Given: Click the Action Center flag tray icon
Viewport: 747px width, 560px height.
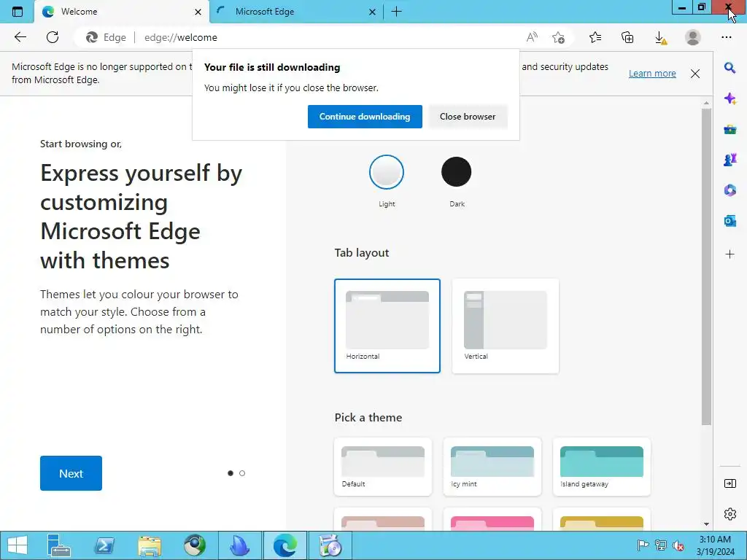Looking at the screenshot, I should [x=643, y=545].
